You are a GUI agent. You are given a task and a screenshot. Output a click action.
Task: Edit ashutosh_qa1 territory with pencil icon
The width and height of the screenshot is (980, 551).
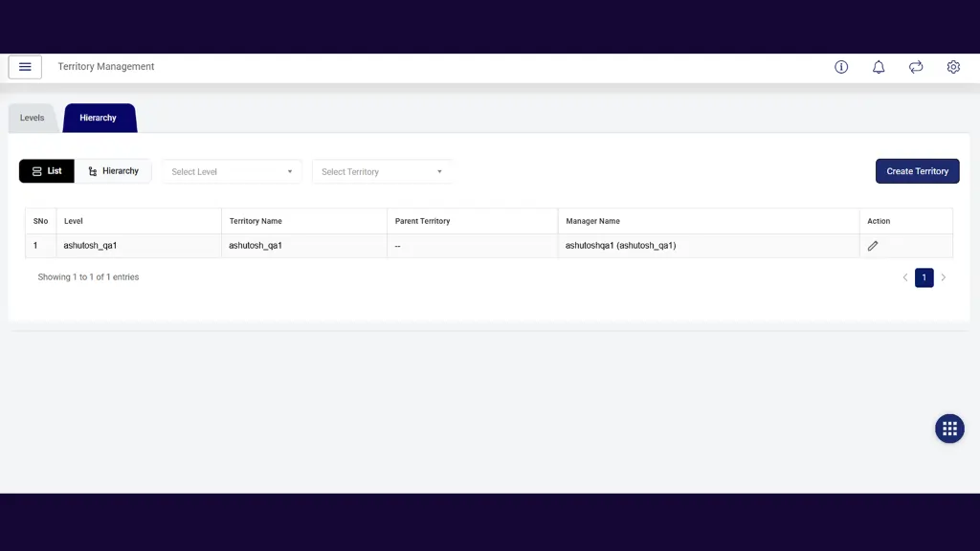click(873, 246)
